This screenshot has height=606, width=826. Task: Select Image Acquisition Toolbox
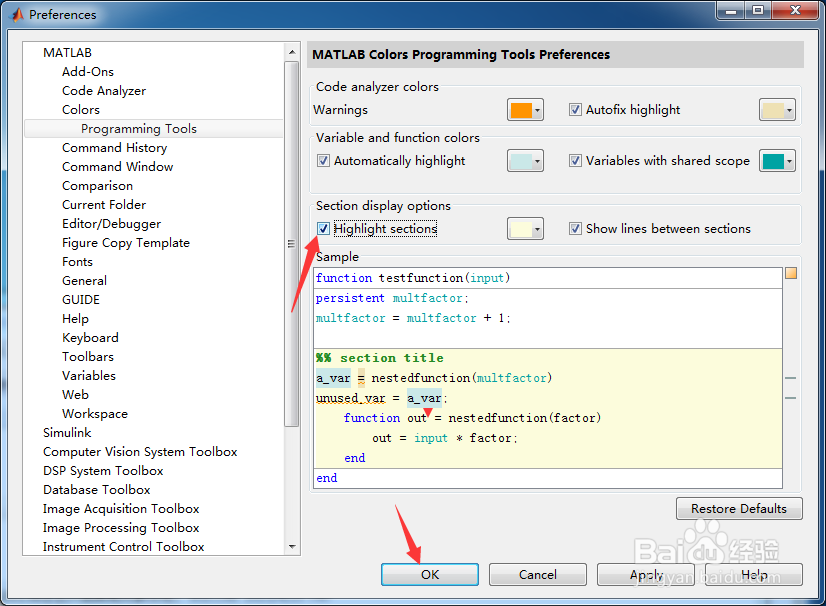121,509
